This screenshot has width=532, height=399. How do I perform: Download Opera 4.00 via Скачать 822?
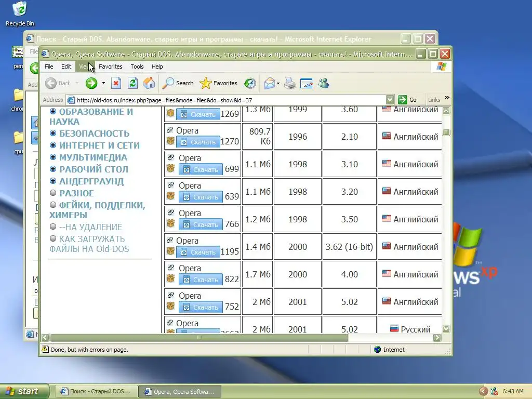[201, 280]
